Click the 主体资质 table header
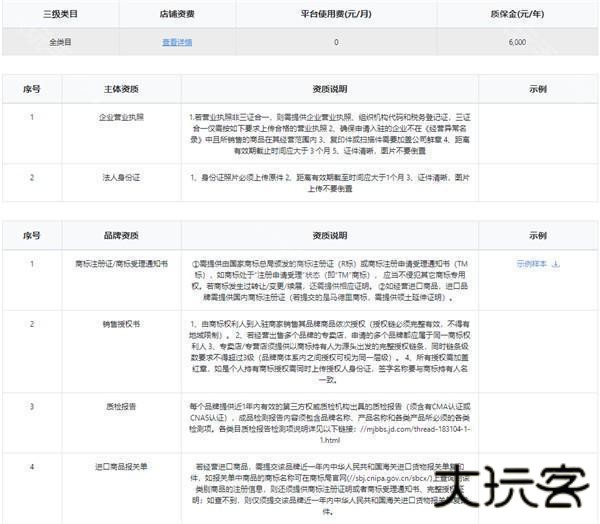 [121, 89]
